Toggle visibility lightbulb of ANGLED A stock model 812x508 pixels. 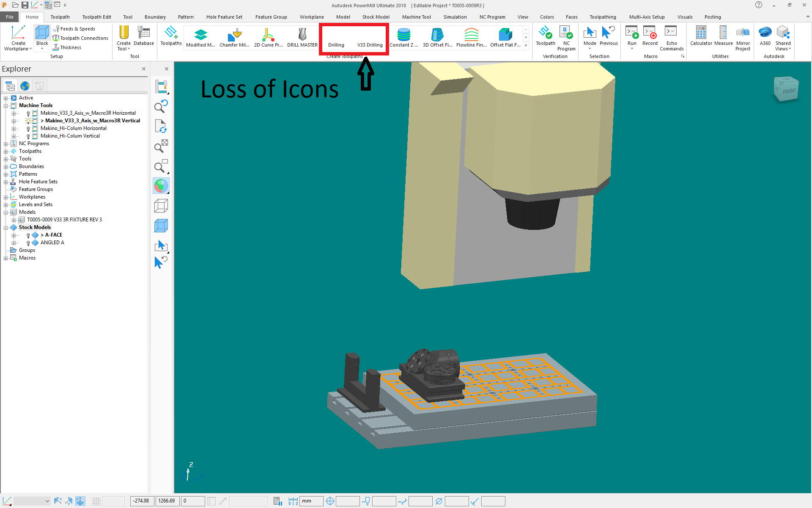point(28,243)
